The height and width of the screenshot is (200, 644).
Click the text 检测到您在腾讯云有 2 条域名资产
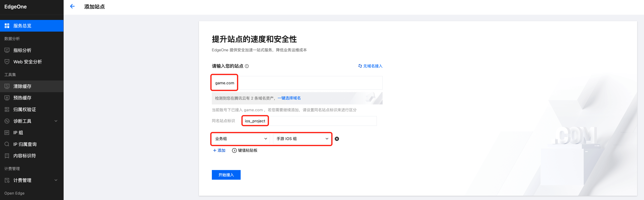tap(244, 98)
